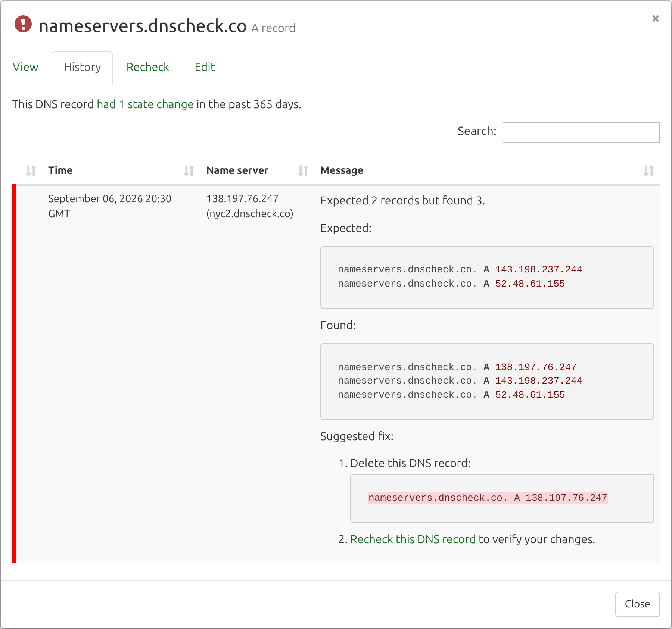
Task: Click 'Expected 2 records but found 3.' text
Action: [x=402, y=201]
